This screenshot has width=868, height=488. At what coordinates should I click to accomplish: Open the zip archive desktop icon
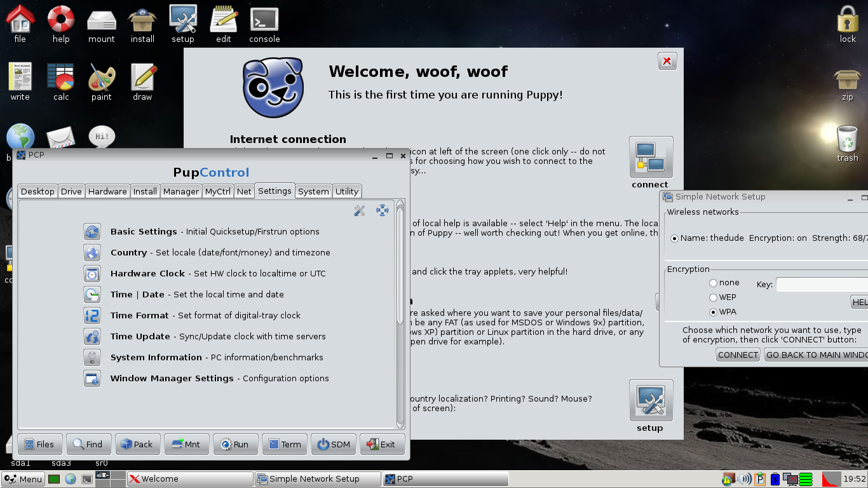[x=848, y=85]
